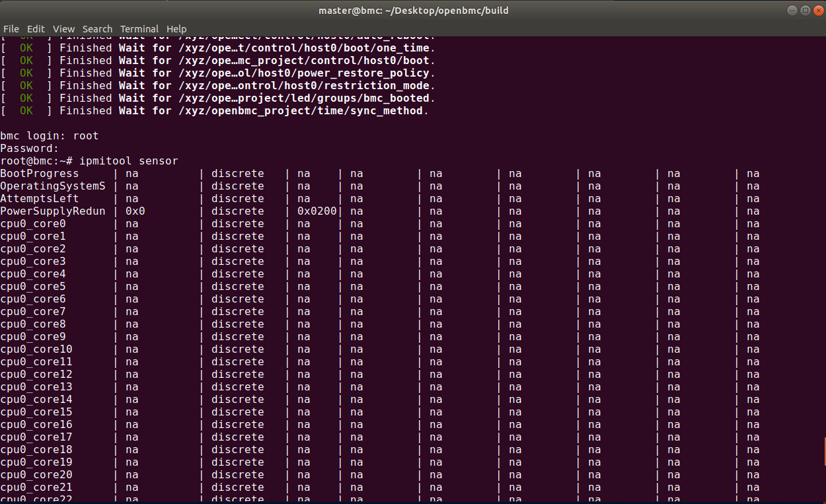
Task: Open the View menu
Action: tap(63, 28)
